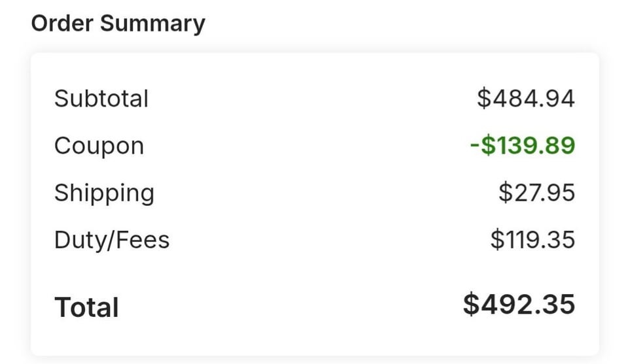Click the dollar sign of the total amount
The width and height of the screenshot is (628, 364).
[471, 305]
